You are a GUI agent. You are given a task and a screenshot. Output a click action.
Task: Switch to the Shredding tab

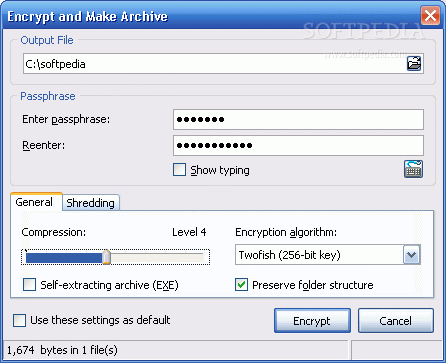click(x=90, y=203)
